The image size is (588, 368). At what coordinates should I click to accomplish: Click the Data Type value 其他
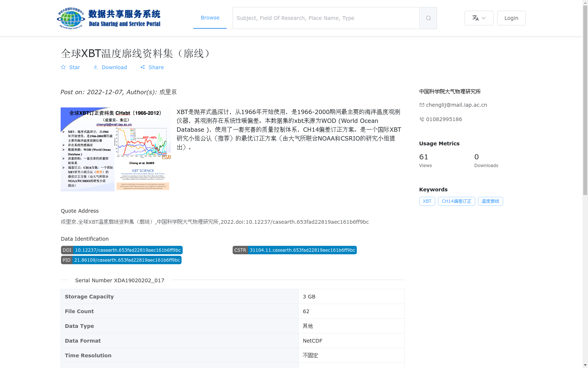coord(308,326)
